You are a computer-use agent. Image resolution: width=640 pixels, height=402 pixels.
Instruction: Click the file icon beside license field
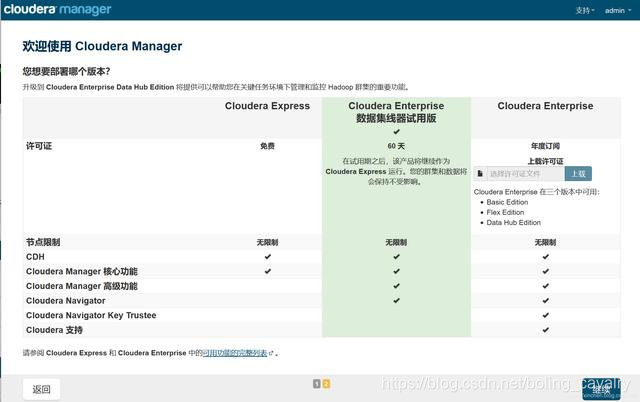pyautogui.click(x=480, y=173)
